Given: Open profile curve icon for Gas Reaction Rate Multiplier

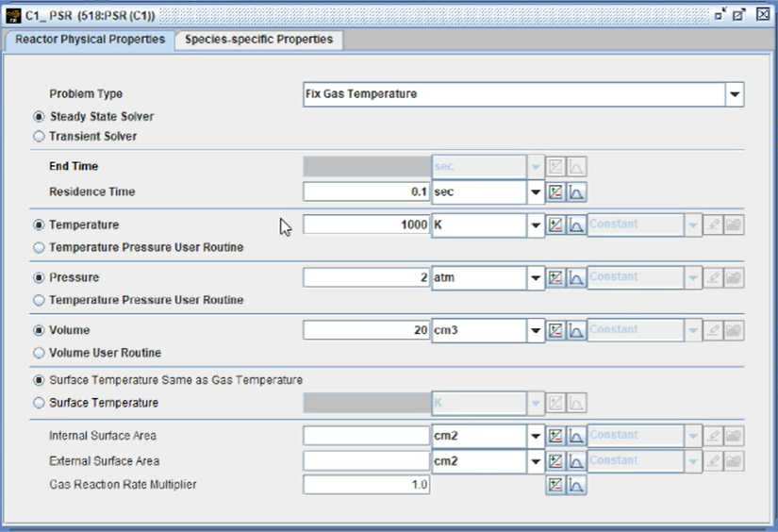Looking at the screenshot, I should click(x=576, y=485).
